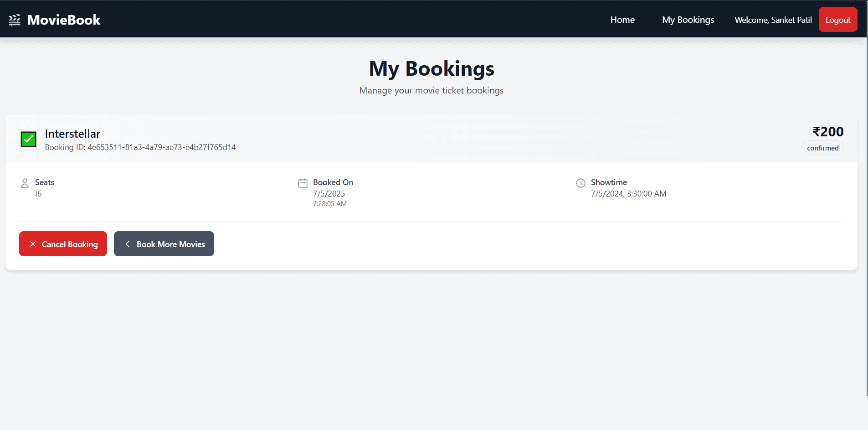The width and height of the screenshot is (868, 430).
Task: Click the My Bookings page heading
Action: (x=431, y=69)
